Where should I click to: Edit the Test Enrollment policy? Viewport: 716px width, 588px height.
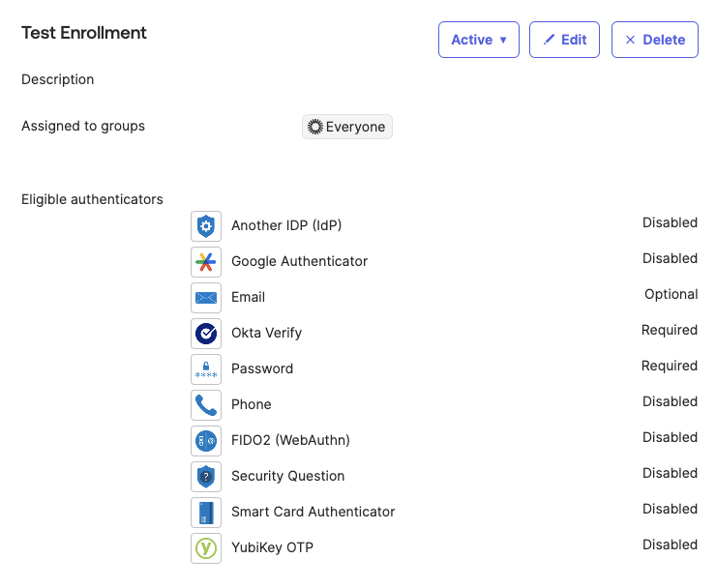pos(564,40)
